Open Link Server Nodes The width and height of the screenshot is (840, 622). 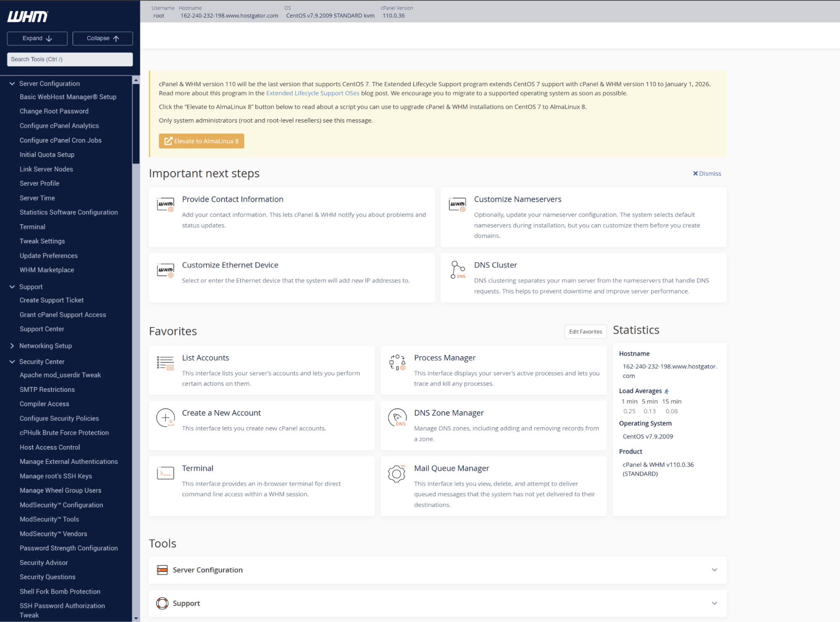(46, 169)
